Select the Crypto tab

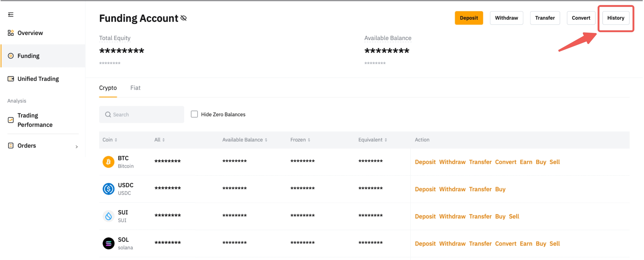coord(108,88)
